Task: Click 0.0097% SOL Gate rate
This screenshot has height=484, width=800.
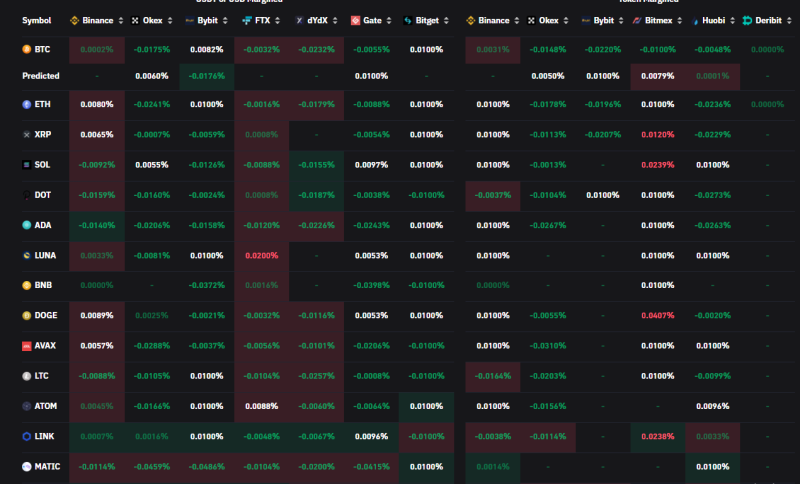Action: pos(371,165)
